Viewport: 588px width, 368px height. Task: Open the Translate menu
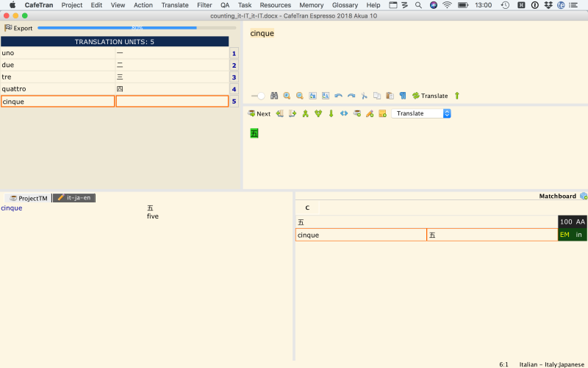[175, 5]
